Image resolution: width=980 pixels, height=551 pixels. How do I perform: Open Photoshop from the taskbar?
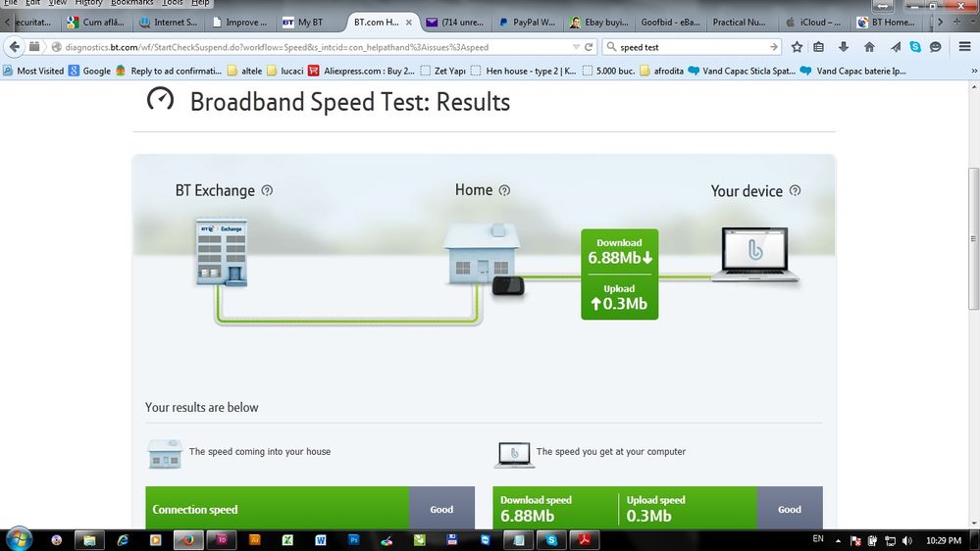(x=353, y=540)
